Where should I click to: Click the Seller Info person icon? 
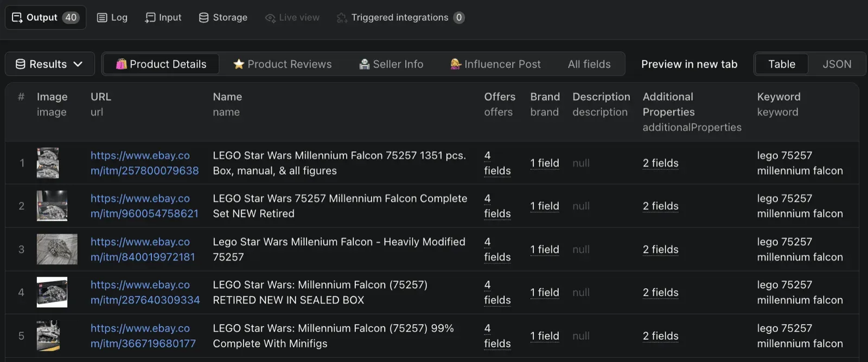pyautogui.click(x=365, y=64)
